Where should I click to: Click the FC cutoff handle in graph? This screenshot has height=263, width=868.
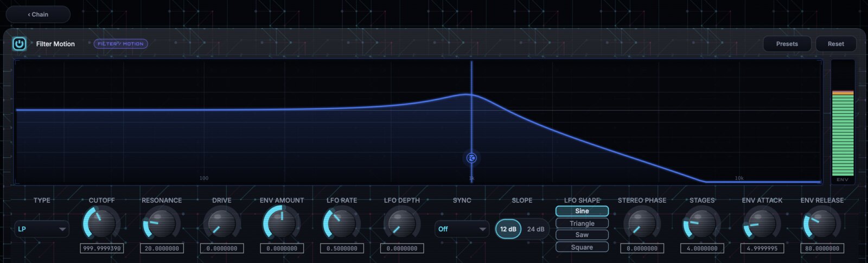(471, 158)
